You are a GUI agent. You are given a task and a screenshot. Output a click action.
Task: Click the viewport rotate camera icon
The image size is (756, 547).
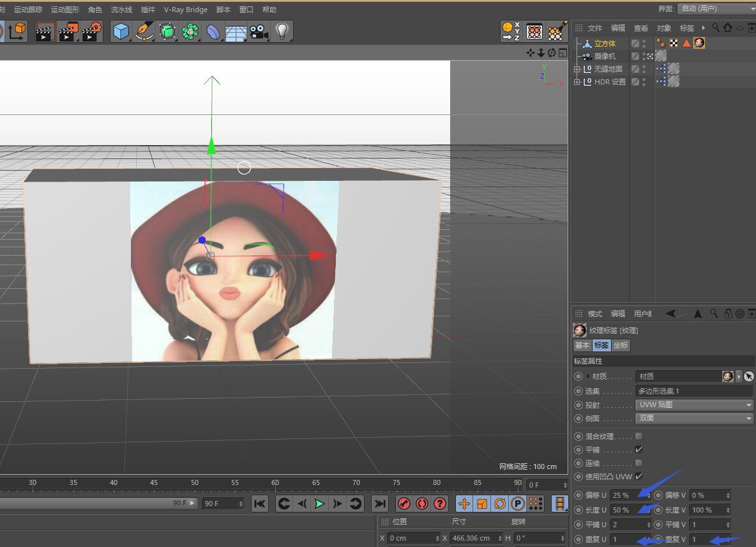click(552, 52)
